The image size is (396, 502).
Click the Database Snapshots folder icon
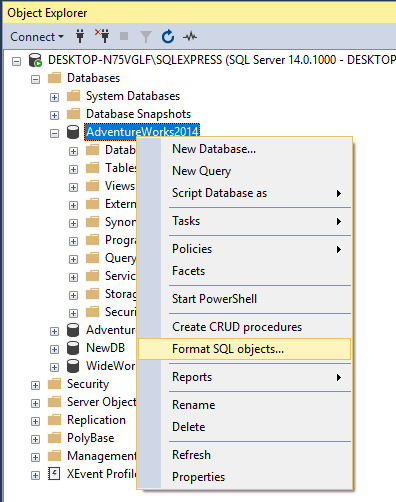pos(73,114)
